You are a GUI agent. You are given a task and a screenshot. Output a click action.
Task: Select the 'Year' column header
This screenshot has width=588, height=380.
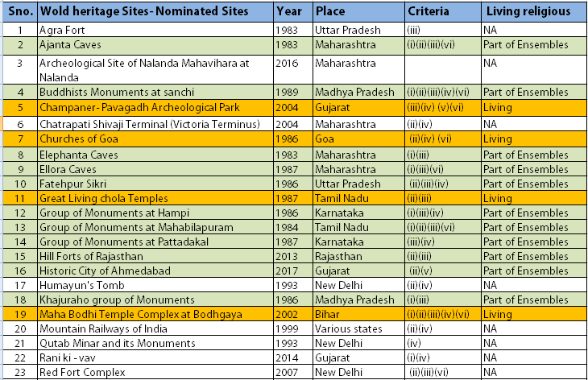[289, 12]
